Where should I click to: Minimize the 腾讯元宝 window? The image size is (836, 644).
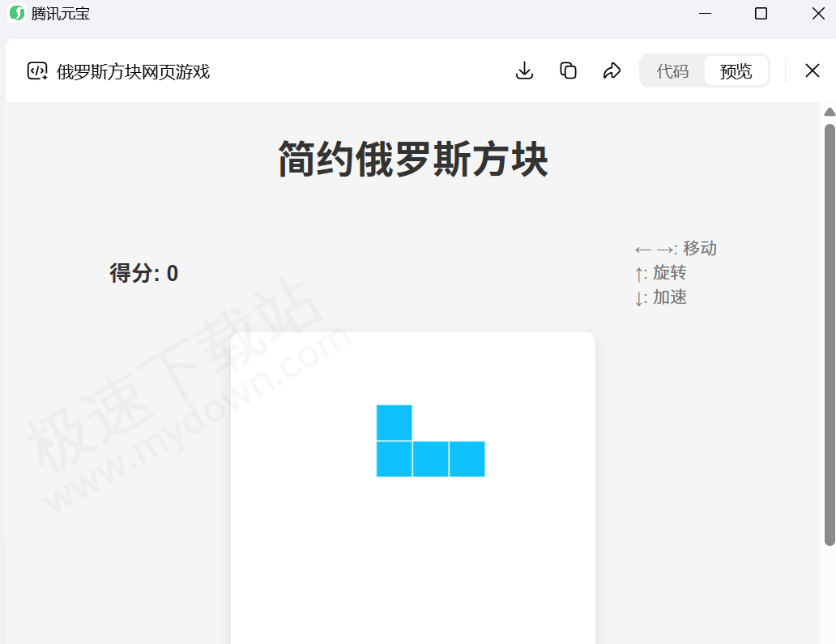704,14
